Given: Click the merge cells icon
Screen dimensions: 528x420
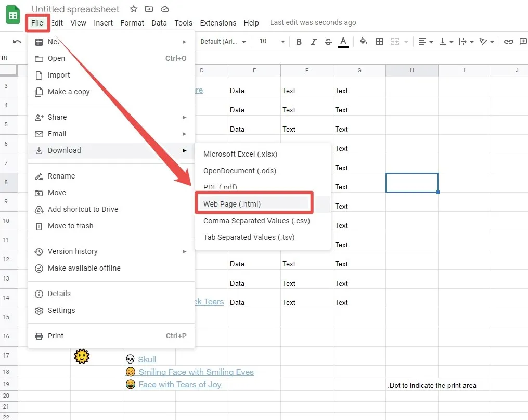Looking at the screenshot, I should (395, 42).
